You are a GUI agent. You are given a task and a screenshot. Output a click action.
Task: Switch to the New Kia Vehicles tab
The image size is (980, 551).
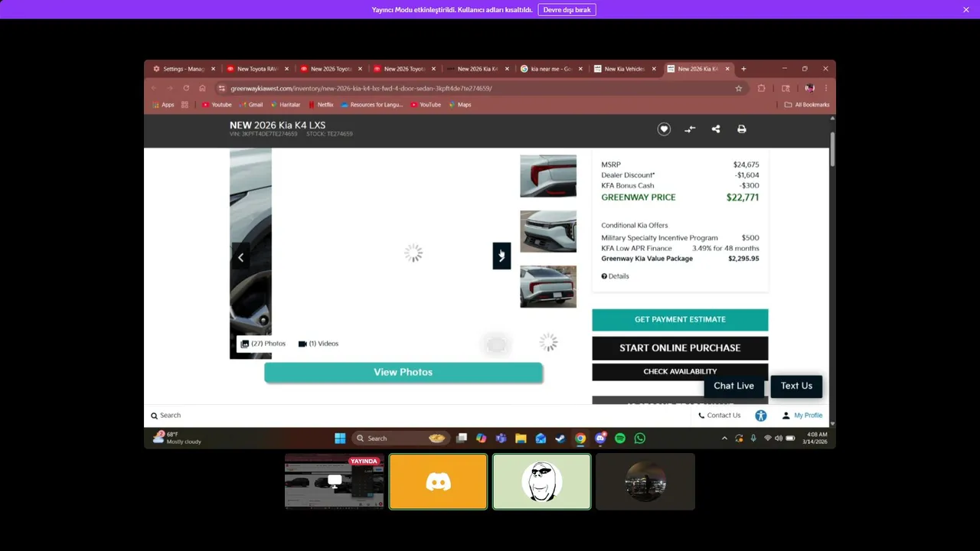[x=623, y=69]
